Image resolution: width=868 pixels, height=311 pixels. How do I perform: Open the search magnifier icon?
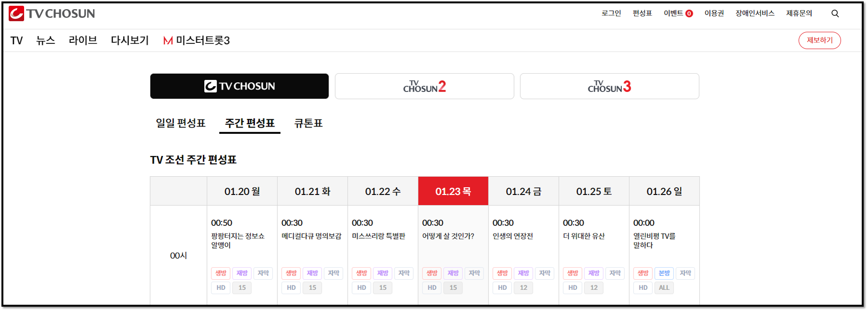click(x=835, y=13)
